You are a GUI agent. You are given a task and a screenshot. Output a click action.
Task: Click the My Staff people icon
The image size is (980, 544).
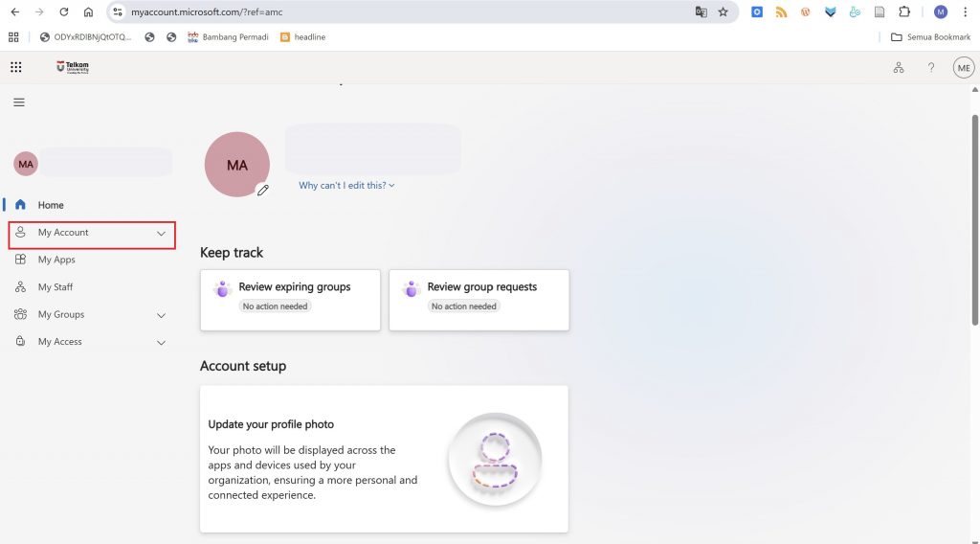tap(21, 286)
